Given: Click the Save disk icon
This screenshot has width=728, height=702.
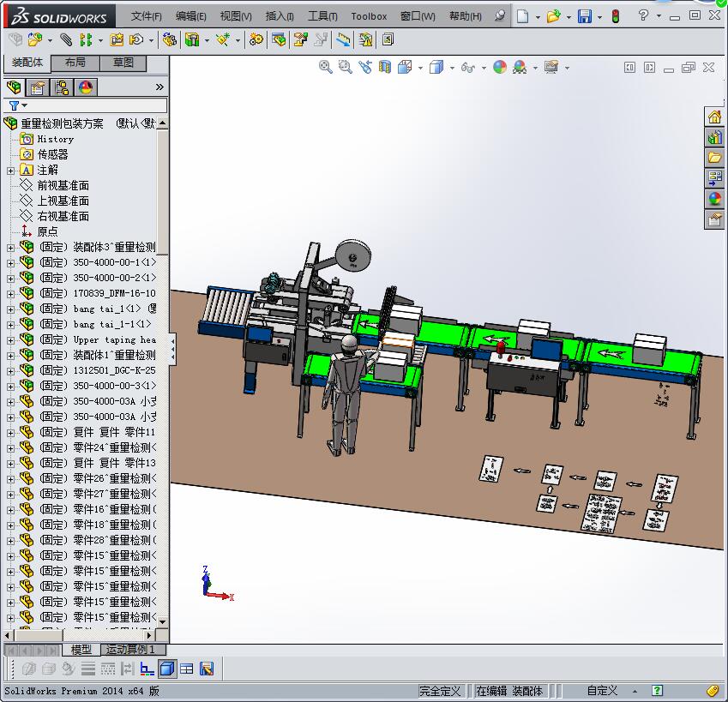Looking at the screenshot, I should [x=584, y=16].
